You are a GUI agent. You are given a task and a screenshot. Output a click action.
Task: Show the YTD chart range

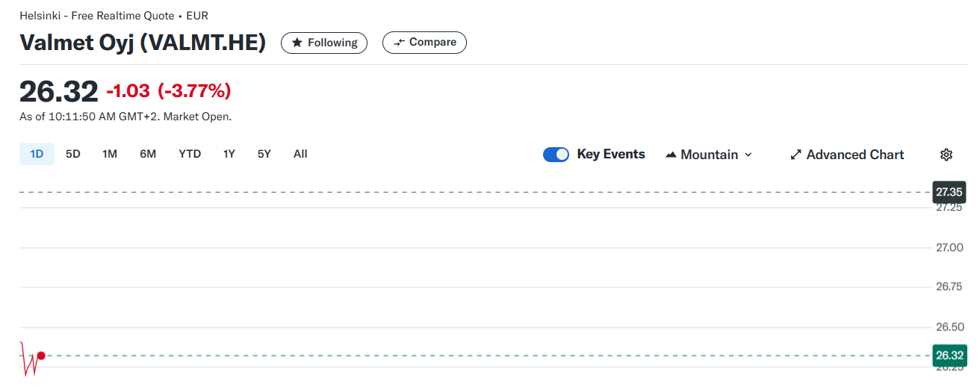(190, 154)
